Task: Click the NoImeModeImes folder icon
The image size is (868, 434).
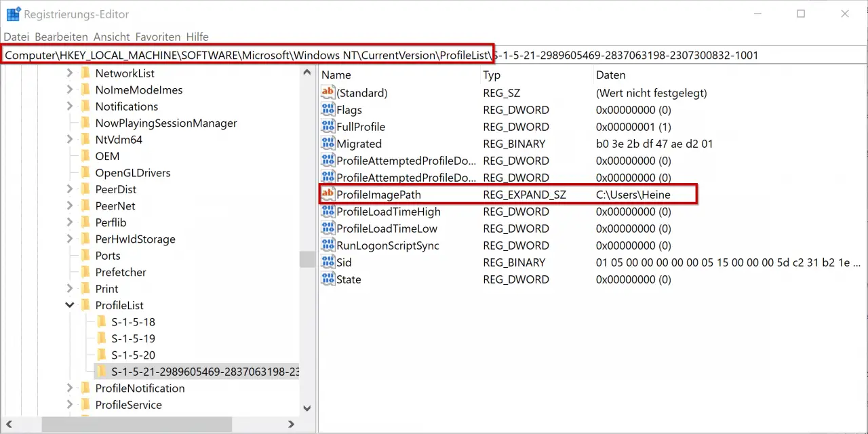Action: tap(85, 90)
